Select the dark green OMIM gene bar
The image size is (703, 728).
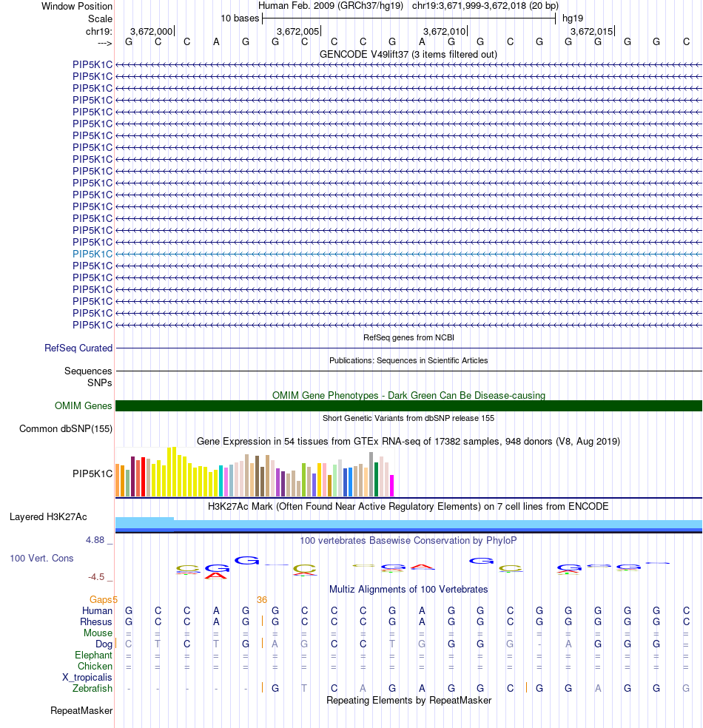pyautogui.click(x=408, y=405)
